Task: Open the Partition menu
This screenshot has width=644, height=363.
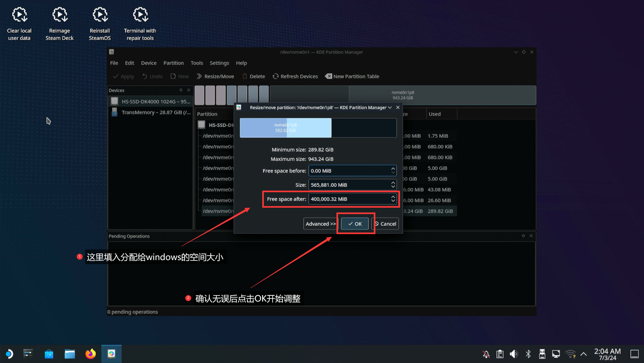Action: click(173, 63)
